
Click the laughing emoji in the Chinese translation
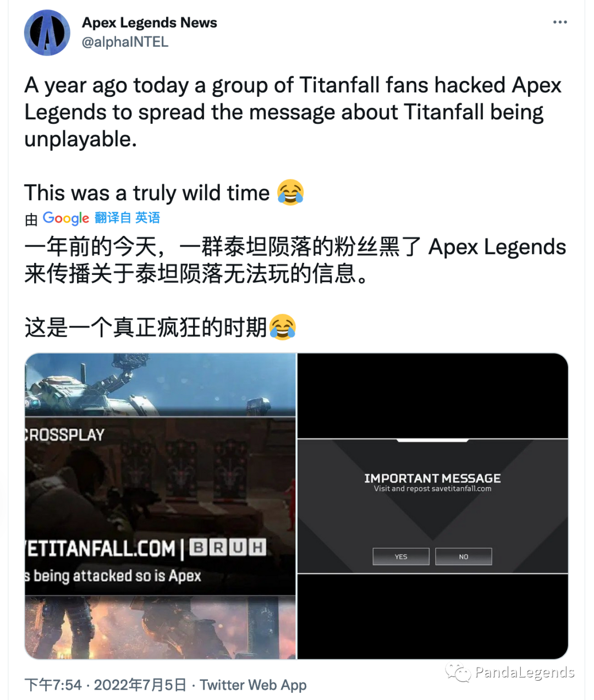(x=283, y=327)
